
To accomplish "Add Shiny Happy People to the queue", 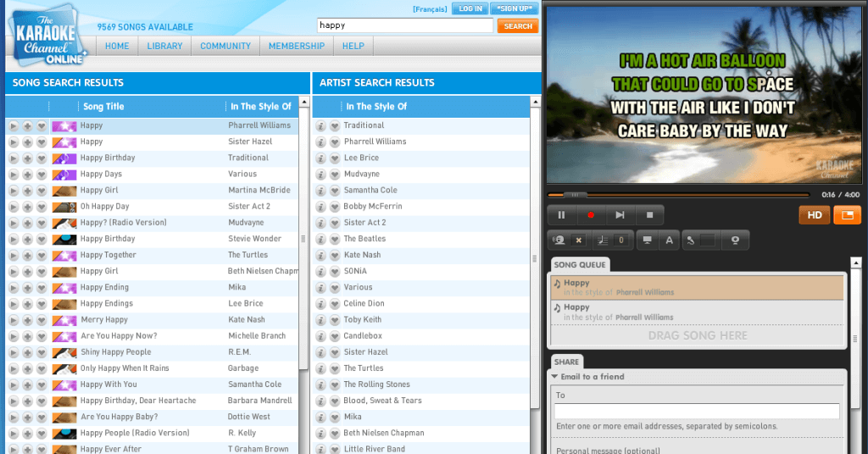I will pos(27,352).
